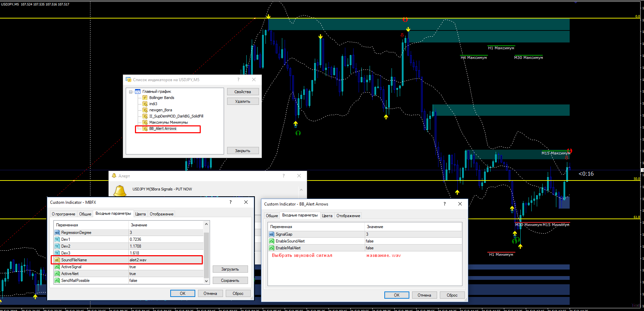The height and width of the screenshot is (311, 644).
Task: Click the ActiveSignal boolean type icon
Action: [x=57, y=267]
